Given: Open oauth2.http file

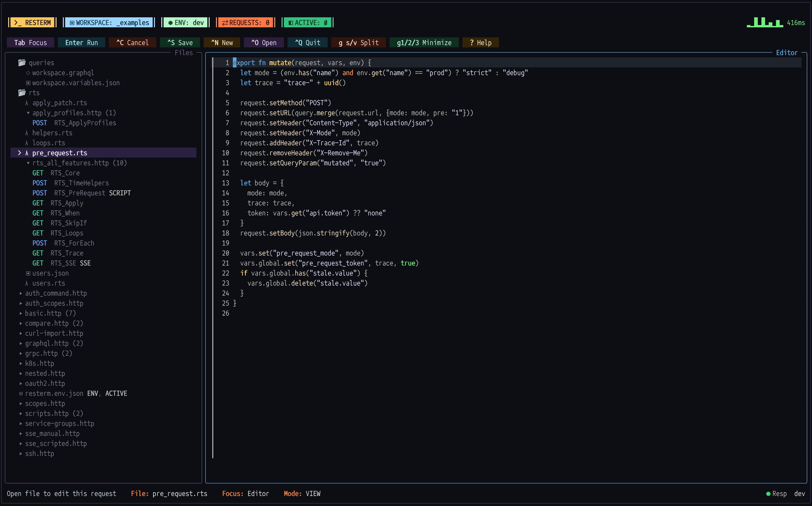Looking at the screenshot, I should (x=45, y=383).
